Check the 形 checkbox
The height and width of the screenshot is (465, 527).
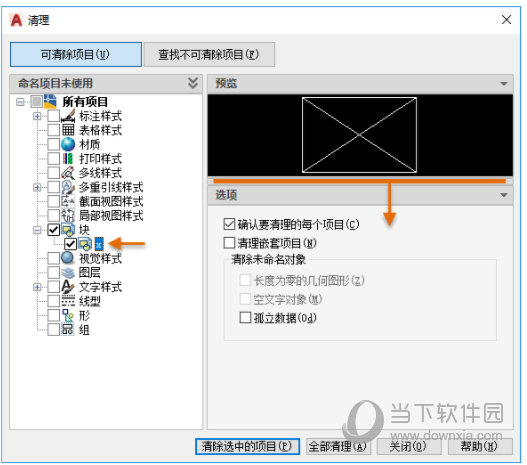click(x=53, y=315)
